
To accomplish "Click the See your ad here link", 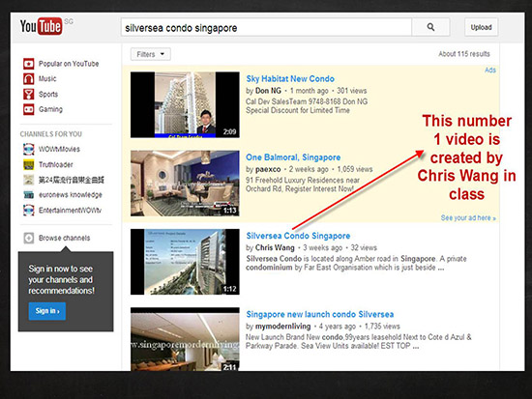I will [x=468, y=218].
